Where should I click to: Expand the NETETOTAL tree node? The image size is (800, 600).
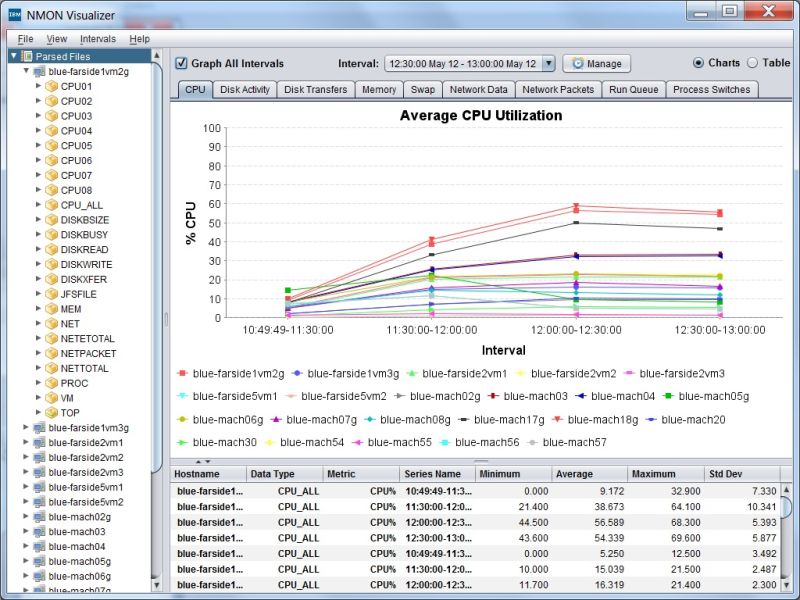coord(38,338)
